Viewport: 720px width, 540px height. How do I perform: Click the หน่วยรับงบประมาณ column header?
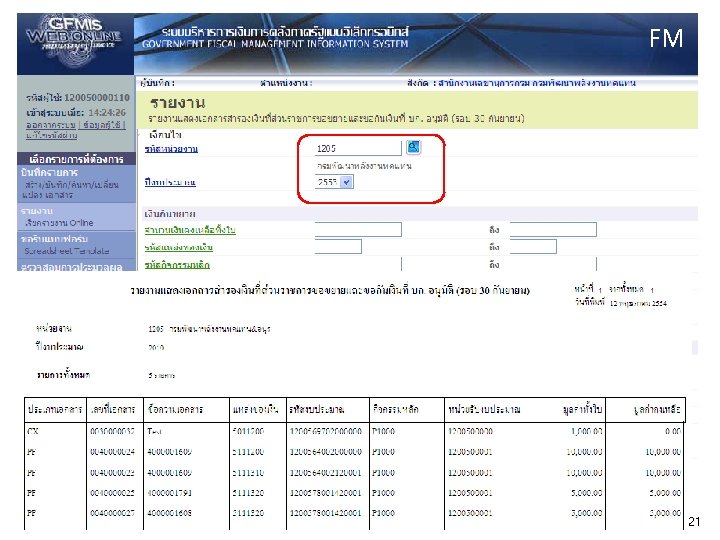[484, 409]
